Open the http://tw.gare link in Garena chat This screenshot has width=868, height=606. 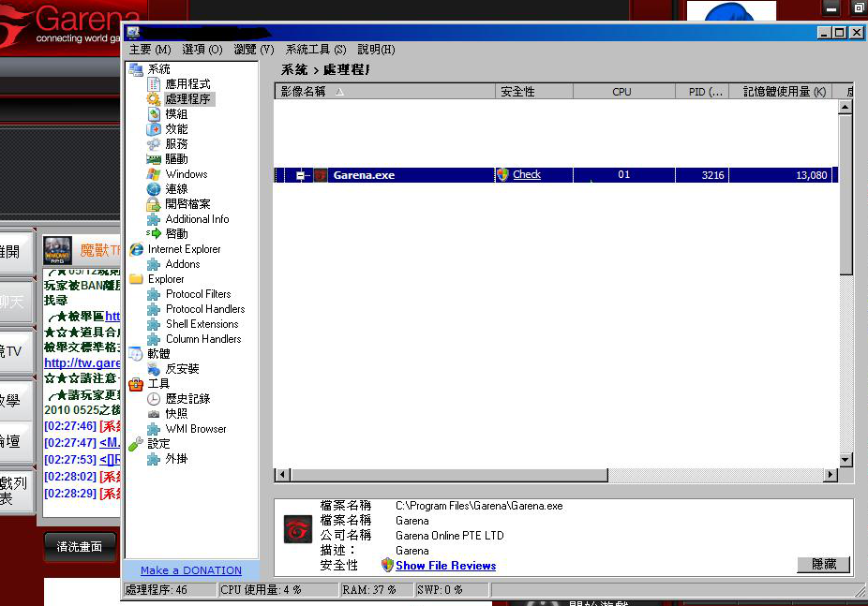[x=82, y=363]
